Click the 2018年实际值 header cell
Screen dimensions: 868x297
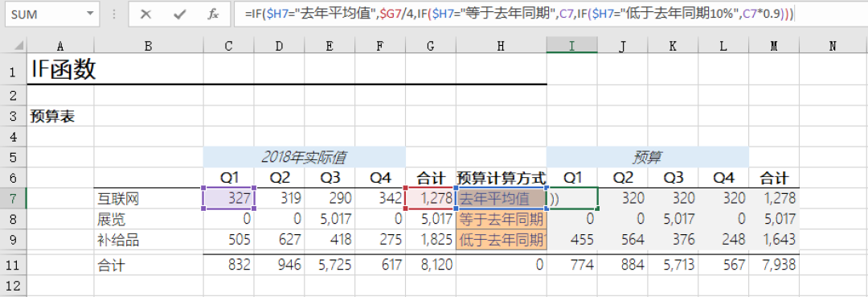[305, 158]
